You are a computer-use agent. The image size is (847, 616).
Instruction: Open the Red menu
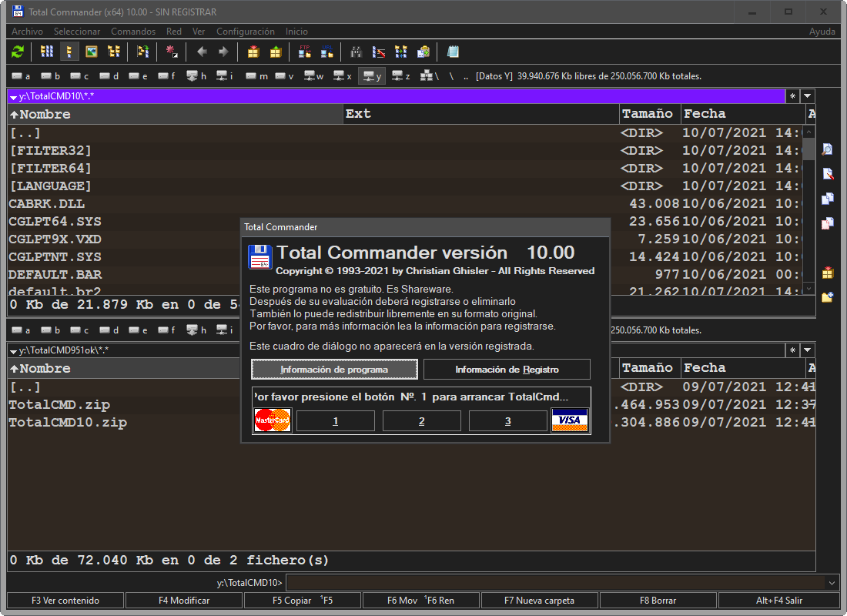174,32
